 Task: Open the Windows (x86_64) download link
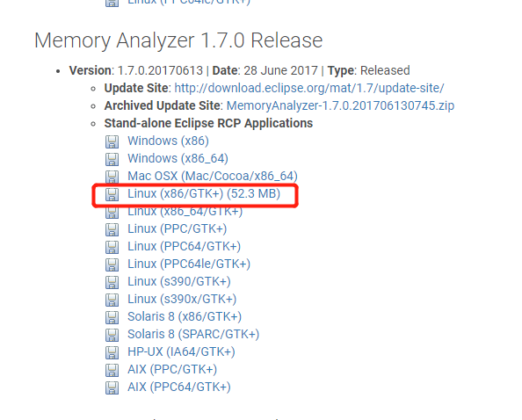coord(178,158)
